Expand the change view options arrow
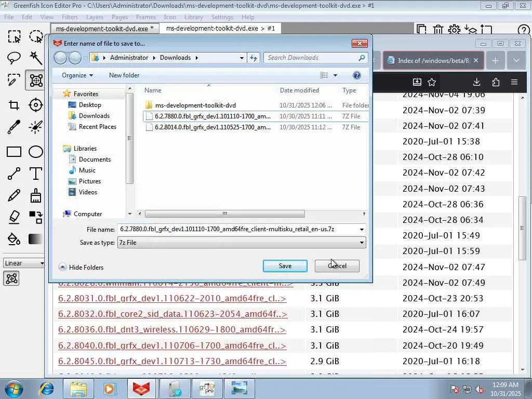The image size is (532, 399). coord(335,75)
